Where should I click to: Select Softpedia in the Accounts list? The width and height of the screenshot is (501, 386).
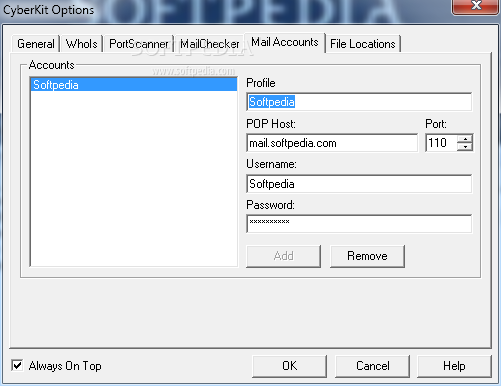click(133, 85)
